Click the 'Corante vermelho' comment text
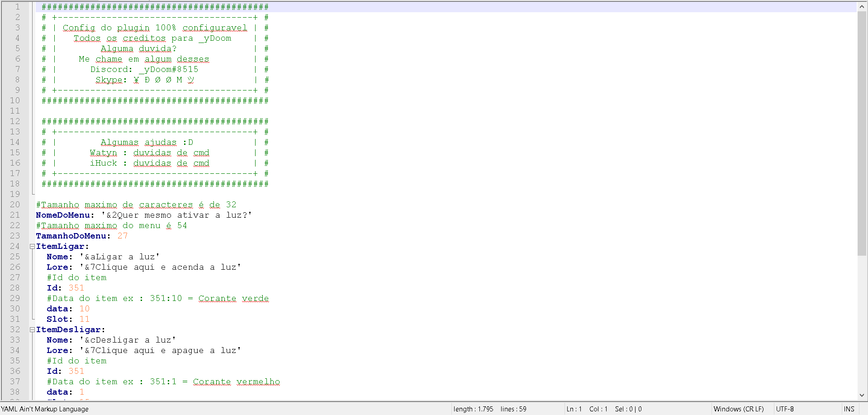 (236, 382)
